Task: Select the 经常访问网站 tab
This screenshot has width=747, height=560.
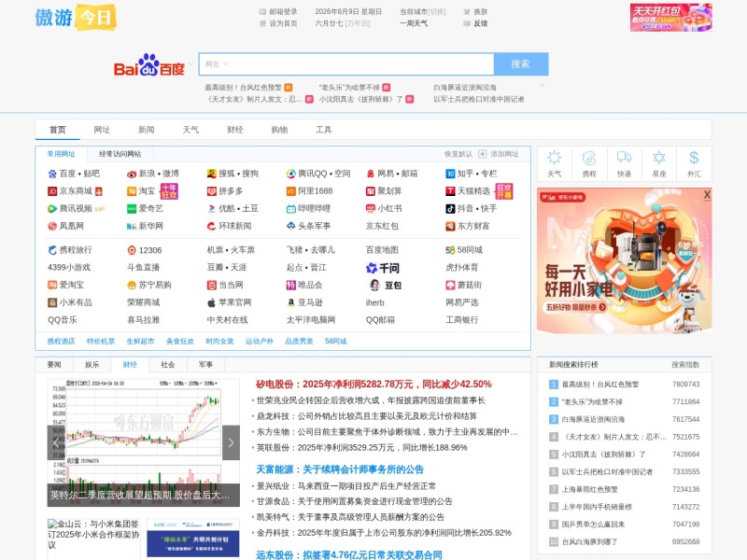Action: [x=120, y=154]
